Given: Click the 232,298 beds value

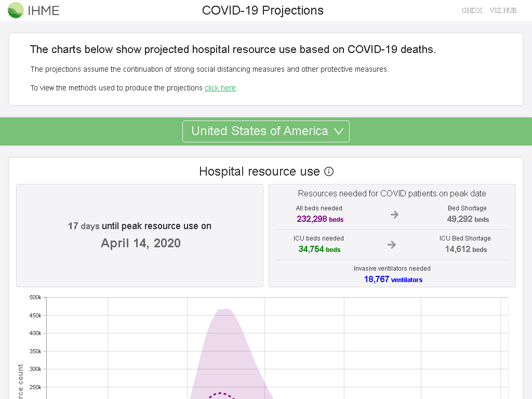Looking at the screenshot, I should 320,219.
